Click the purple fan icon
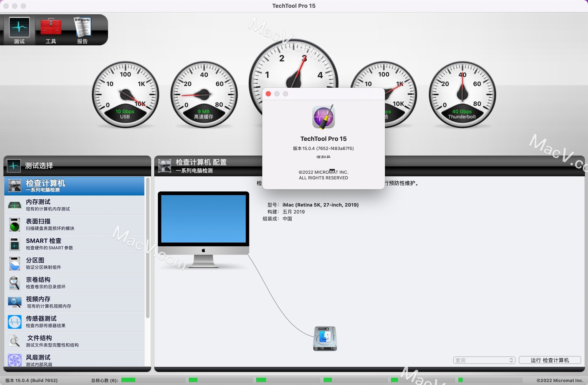The width and height of the screenshot is (588, 385). click(x=14, y=360)
